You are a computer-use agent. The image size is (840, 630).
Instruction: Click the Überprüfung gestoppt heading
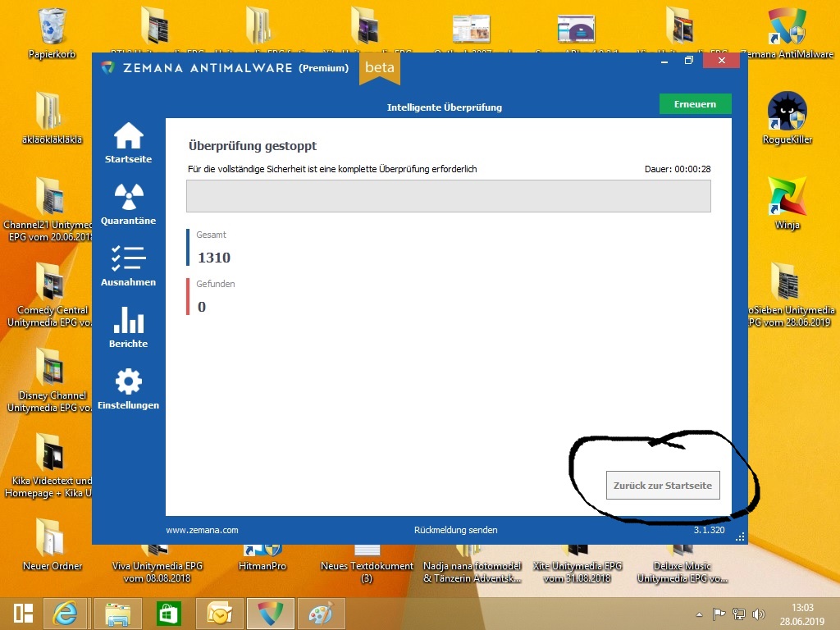[253, 146]
